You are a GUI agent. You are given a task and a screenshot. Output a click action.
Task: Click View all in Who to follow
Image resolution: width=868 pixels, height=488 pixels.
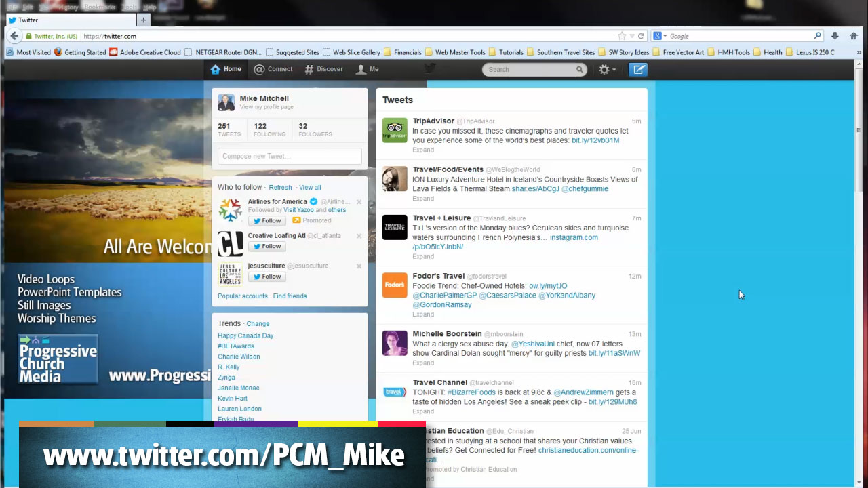pyautogui.click(x=310, y=188)
